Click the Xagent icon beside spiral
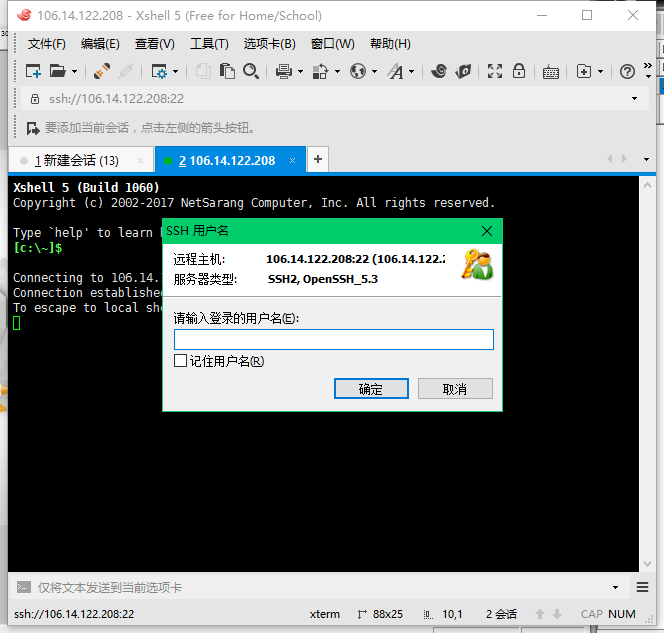 tap(463, 71)
